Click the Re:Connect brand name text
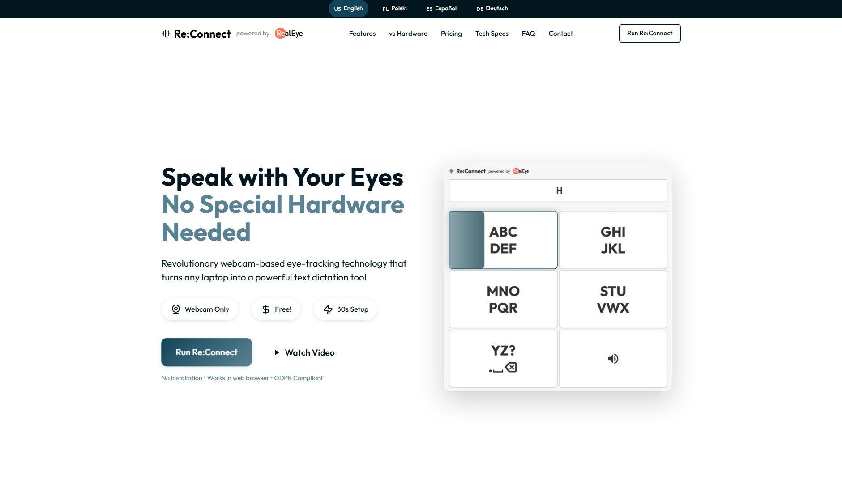 202,34
